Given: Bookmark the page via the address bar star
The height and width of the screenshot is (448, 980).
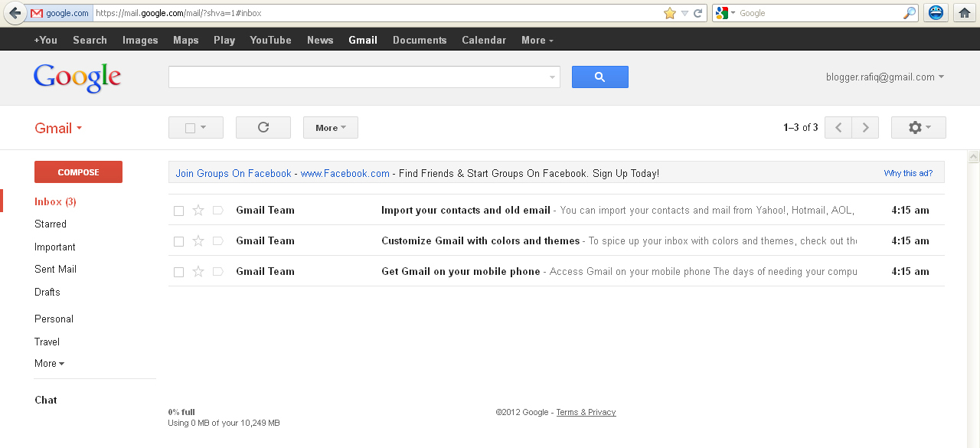Looking at the screenshot, I should 669,12.
